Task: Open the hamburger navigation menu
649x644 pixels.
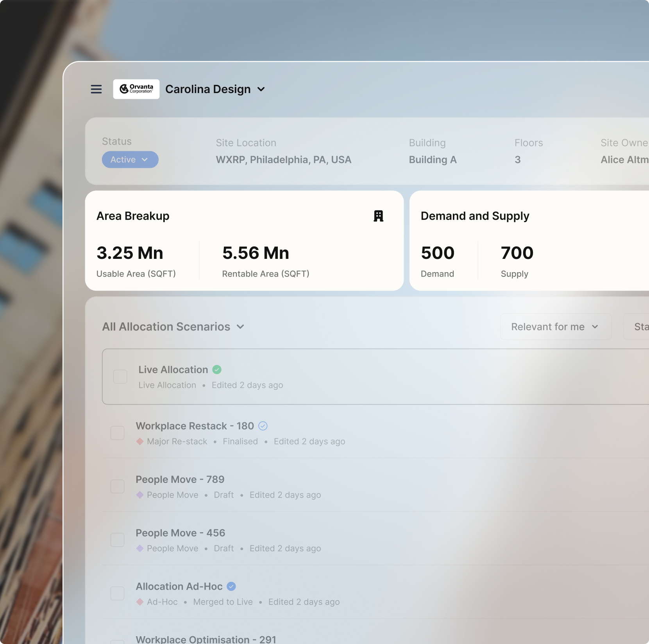Action: [x=96, y=89]
